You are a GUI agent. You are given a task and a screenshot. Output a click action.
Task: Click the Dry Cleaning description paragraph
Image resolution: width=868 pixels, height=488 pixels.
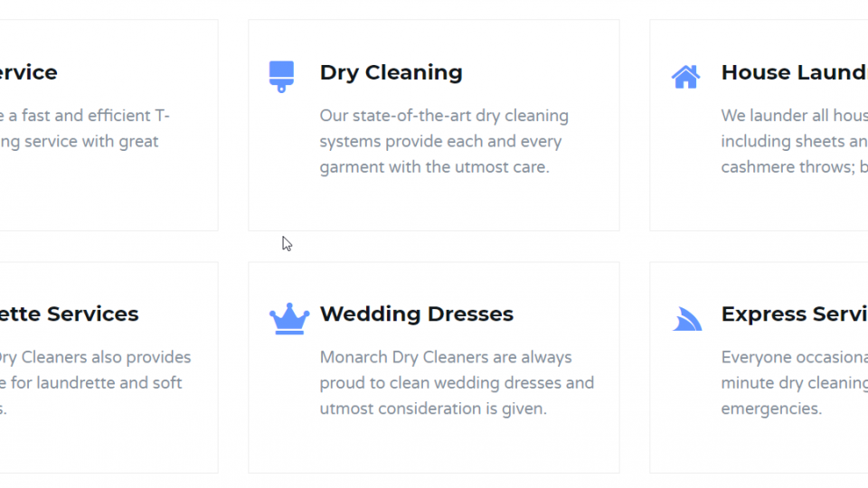(x=444, y=141)
